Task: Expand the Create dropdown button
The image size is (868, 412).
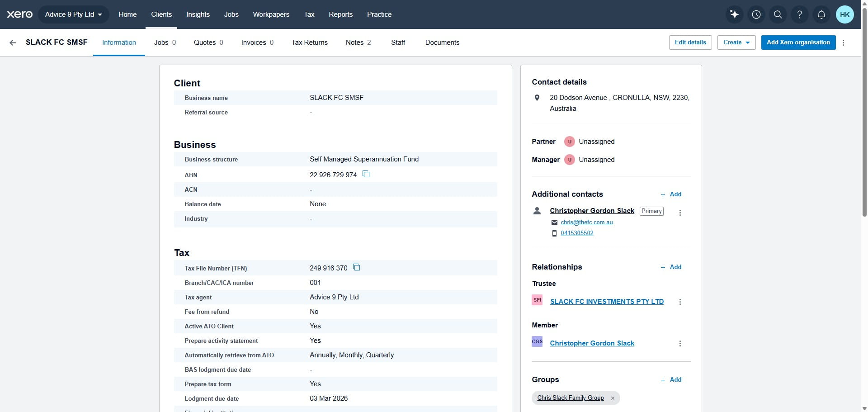Action: (x=736, y=43)
